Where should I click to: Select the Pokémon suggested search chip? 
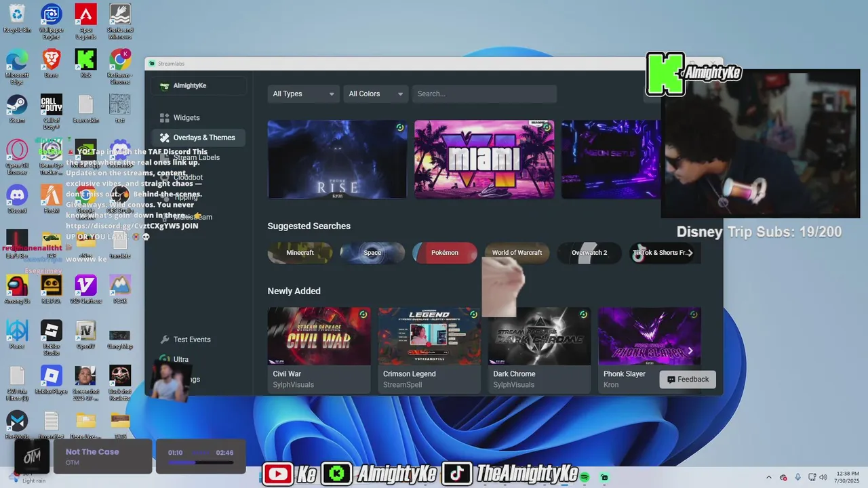(x=445, y=253)
